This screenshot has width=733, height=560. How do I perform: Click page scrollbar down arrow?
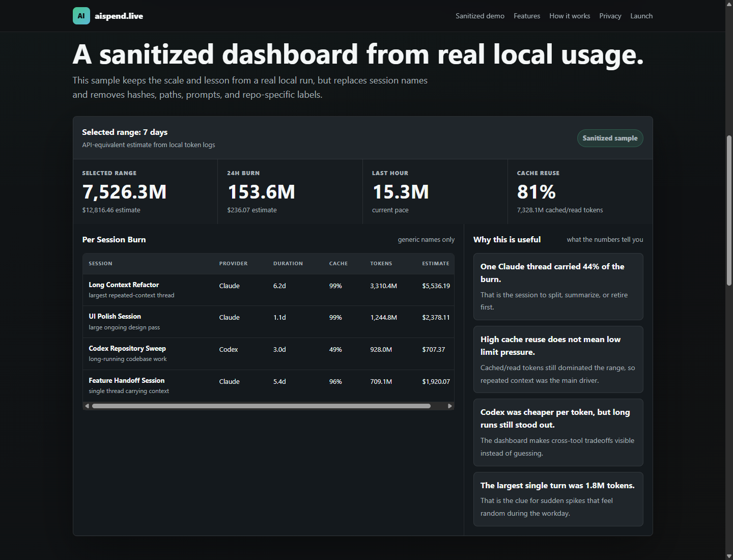pyautogui.click(x=729, y=556)
